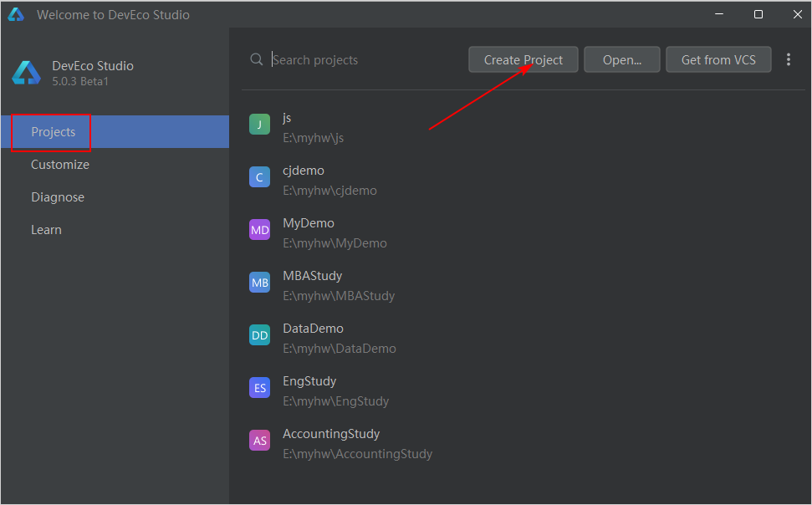
Task: Click the search magnifier icon
Action: click(x=257, y=59)
